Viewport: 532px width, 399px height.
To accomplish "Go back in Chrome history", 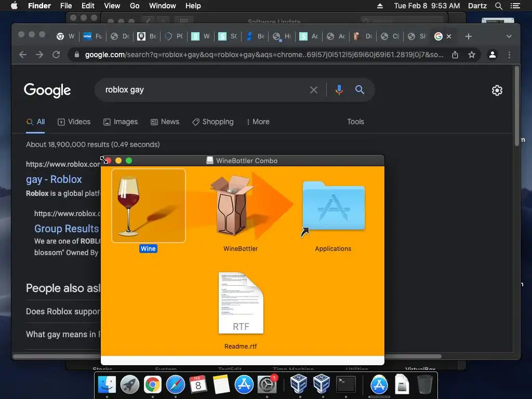I will click(23, 55).
